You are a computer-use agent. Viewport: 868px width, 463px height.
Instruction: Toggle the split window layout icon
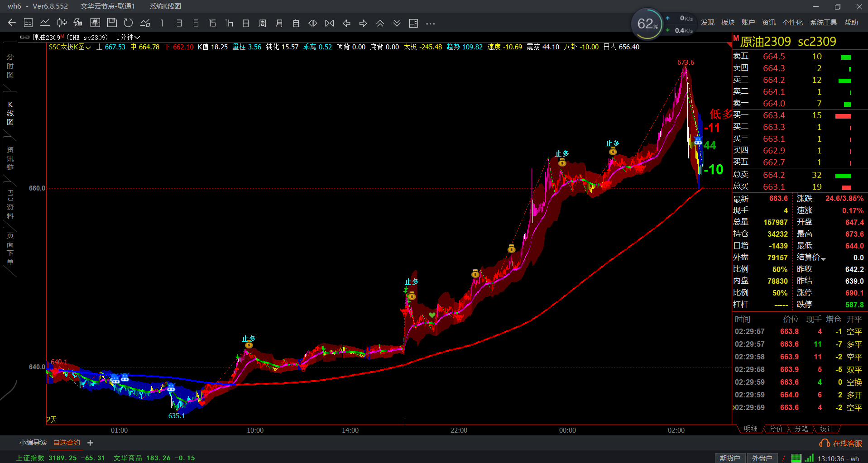point(413,23)
